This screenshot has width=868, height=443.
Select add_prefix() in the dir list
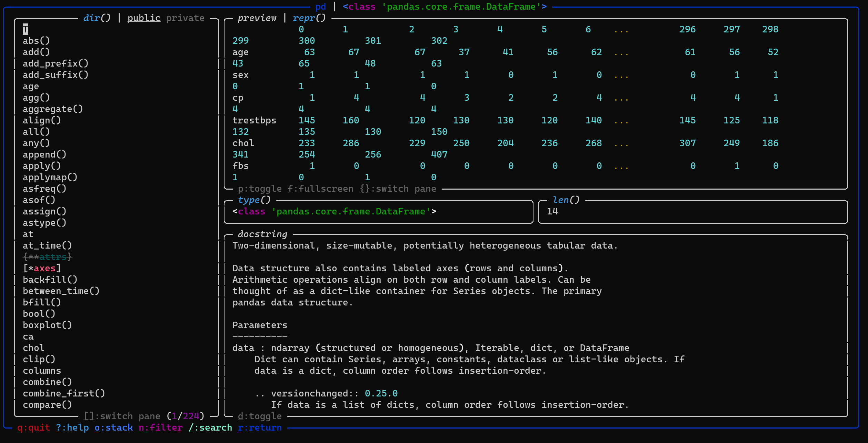[56, 63]
